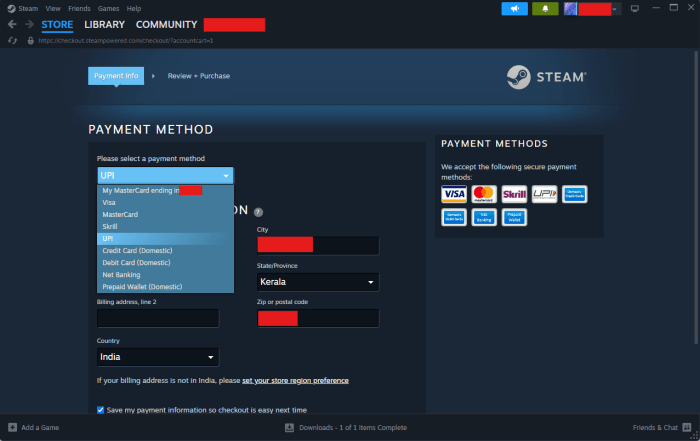
Task: Click the Net Banking icon
Action: click(484, 217)
